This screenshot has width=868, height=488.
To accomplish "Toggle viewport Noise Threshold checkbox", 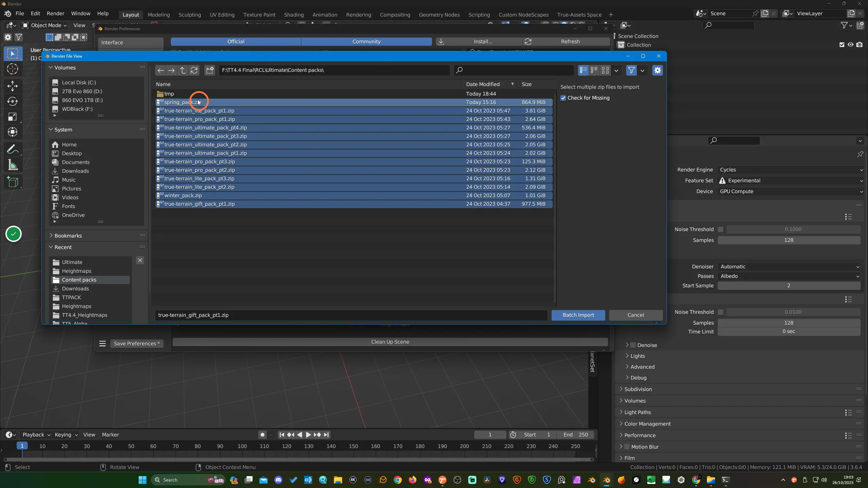I will tap(721, 229).
